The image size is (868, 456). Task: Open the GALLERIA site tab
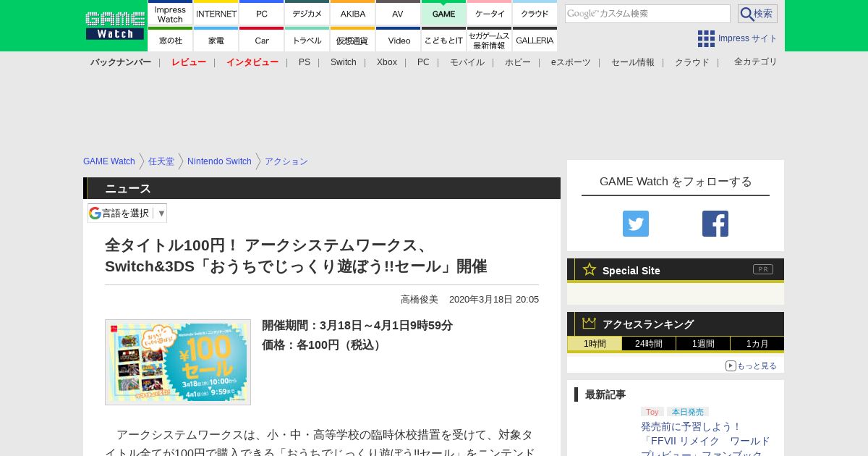535,40
